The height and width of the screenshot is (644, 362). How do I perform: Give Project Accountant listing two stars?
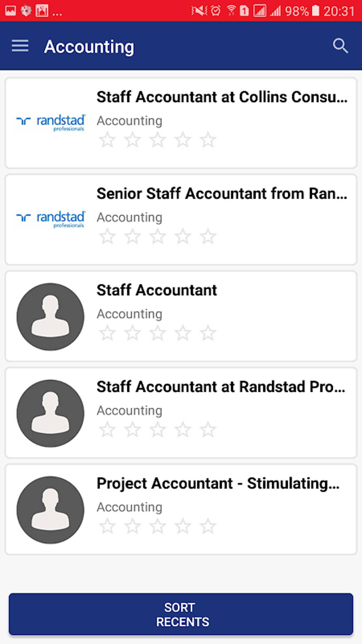[x=132, y=526]
